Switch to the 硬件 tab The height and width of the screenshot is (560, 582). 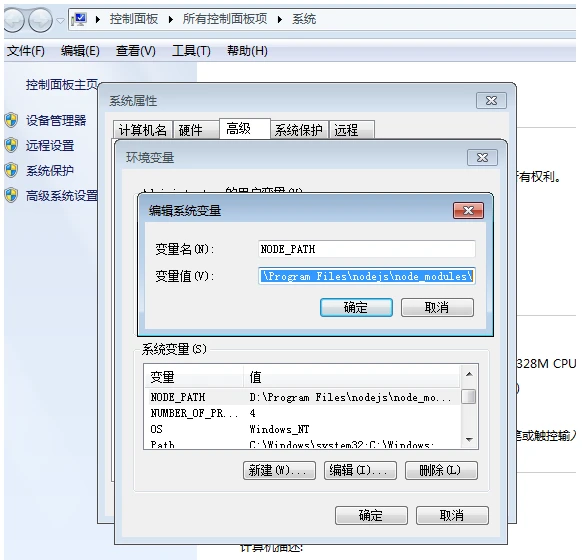196,130
